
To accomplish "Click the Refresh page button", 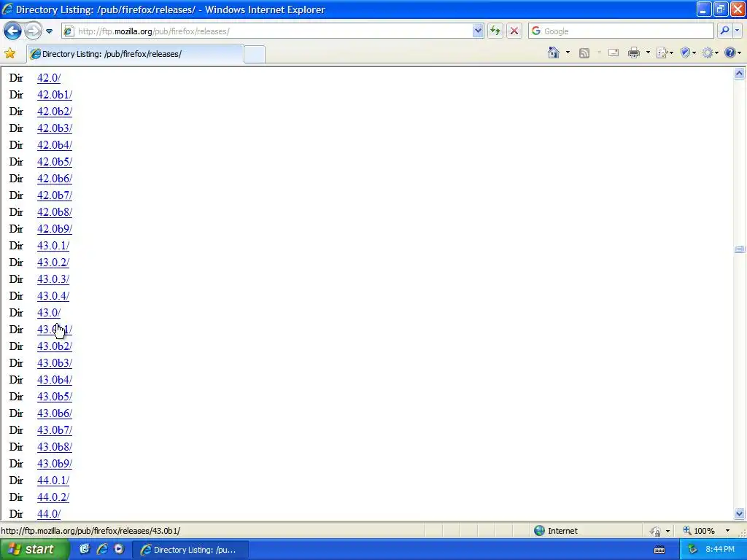I will (495, 31).
